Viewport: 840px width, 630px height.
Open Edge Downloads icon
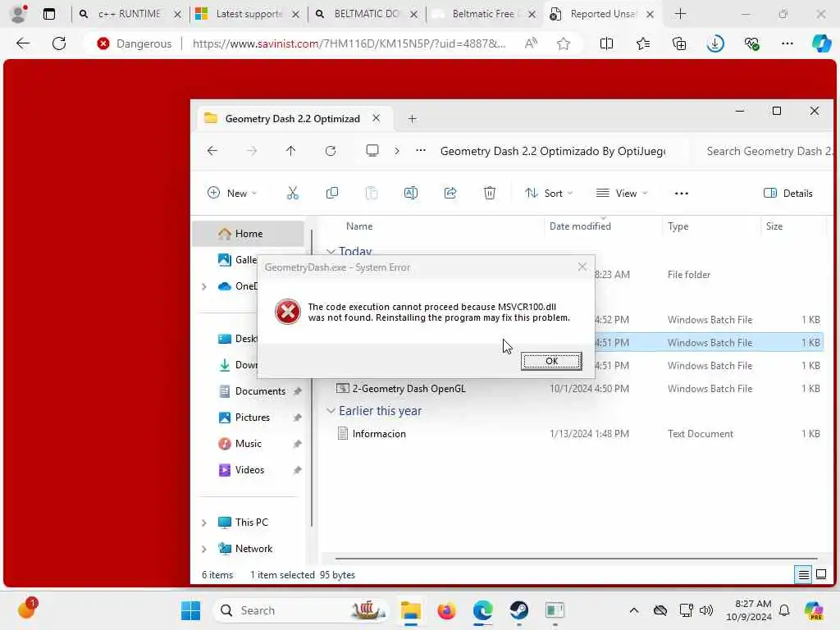715,43
